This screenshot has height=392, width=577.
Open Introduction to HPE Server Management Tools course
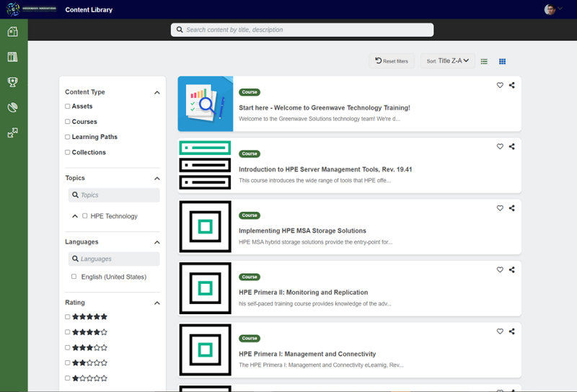325,169
